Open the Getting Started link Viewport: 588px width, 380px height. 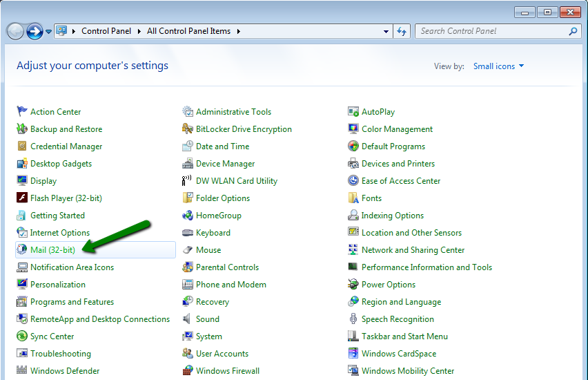coord(57,215)
